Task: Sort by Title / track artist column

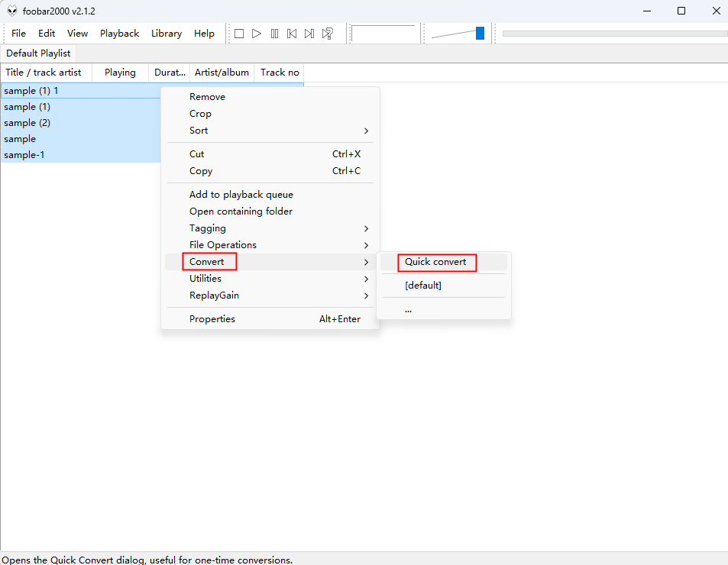Action: [47, 73]
